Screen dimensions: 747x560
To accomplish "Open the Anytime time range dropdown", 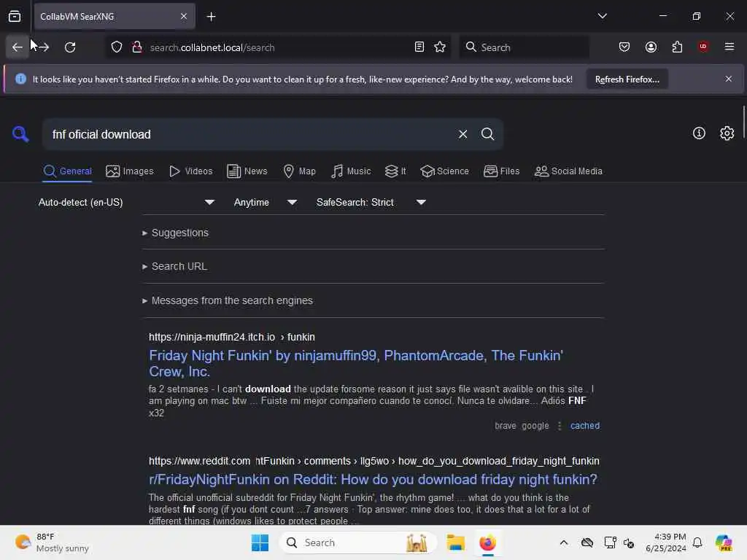I will coord(266,203).
